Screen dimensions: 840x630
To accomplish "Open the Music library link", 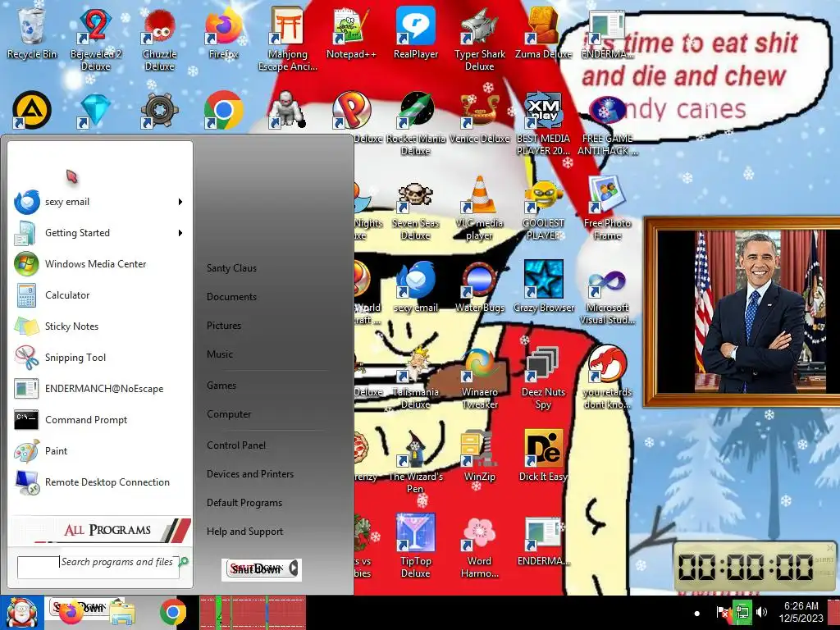I will coord(220,354).
